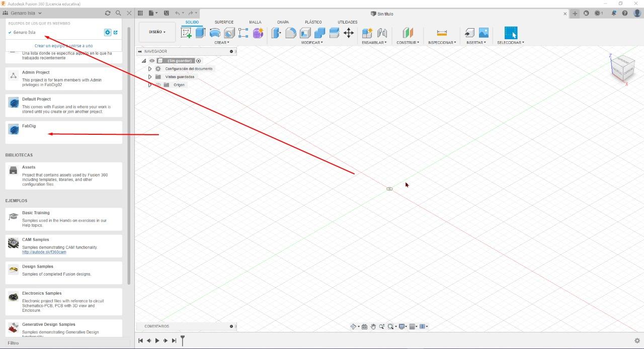Viewport: 644px width, 349px height.
Task: Select the Offset Face tool
Action: point(334,33)
